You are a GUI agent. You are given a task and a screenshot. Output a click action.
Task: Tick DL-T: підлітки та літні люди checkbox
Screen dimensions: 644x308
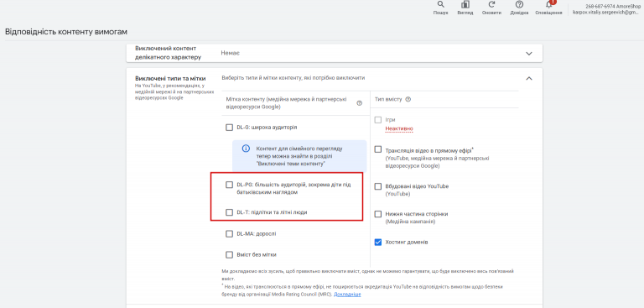tap(229, 212)
